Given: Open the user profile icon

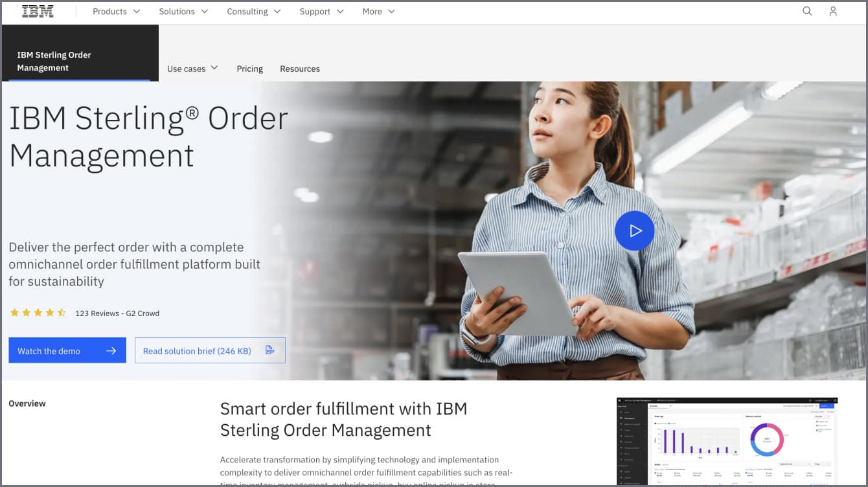Looking at the screenshot, I should (833, 11).
